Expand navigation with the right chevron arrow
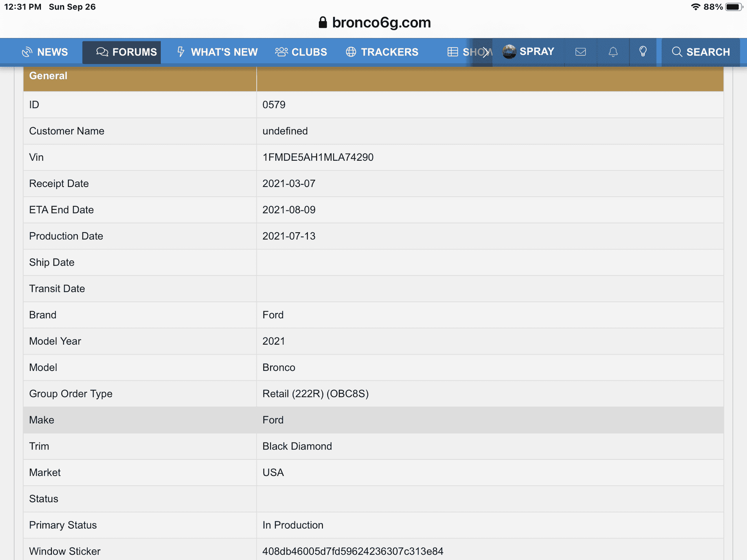Image resolution: width=747 pixels, height=560 pixels. (486, 52)
